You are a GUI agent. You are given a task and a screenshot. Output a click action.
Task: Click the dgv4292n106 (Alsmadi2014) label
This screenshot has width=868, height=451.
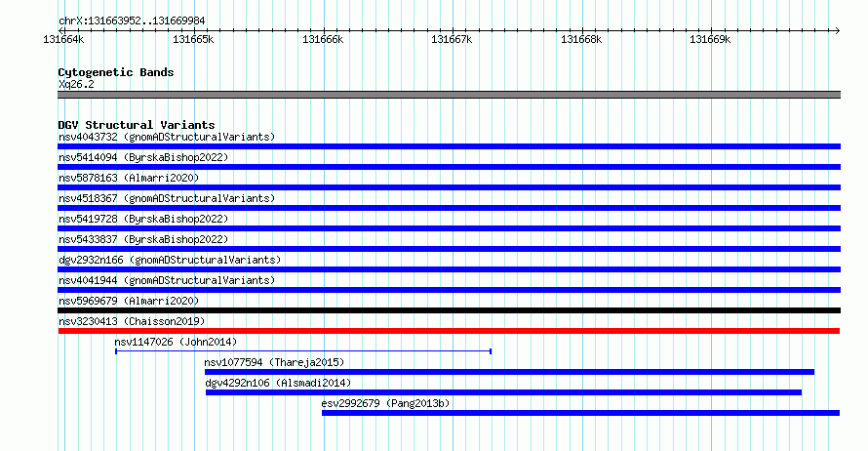(278, 383)
